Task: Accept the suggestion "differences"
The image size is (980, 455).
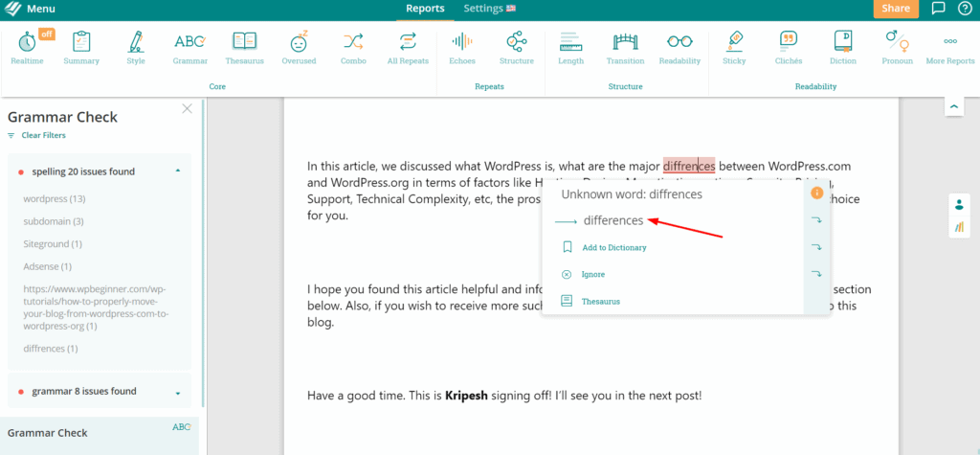Action: (x=612, y=220)
